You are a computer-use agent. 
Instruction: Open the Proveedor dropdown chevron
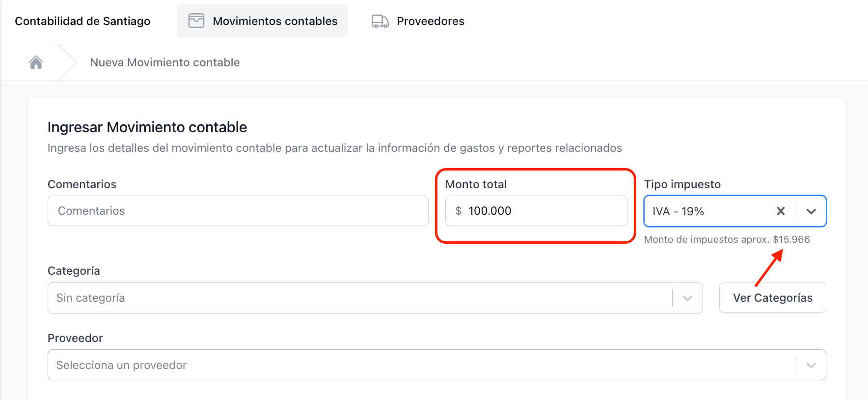point(811,365)
